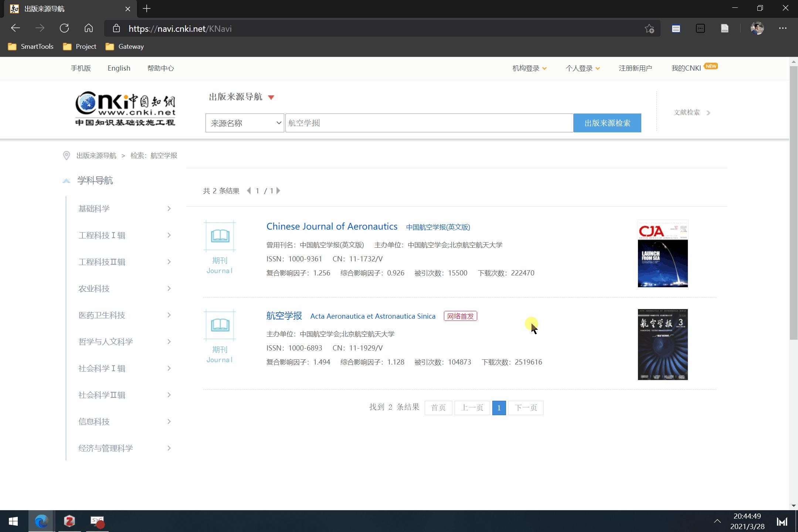Screen dimensions: 798x532
Task: Click the 出版来源检索 search button
Action: click(x=607, y=123)
